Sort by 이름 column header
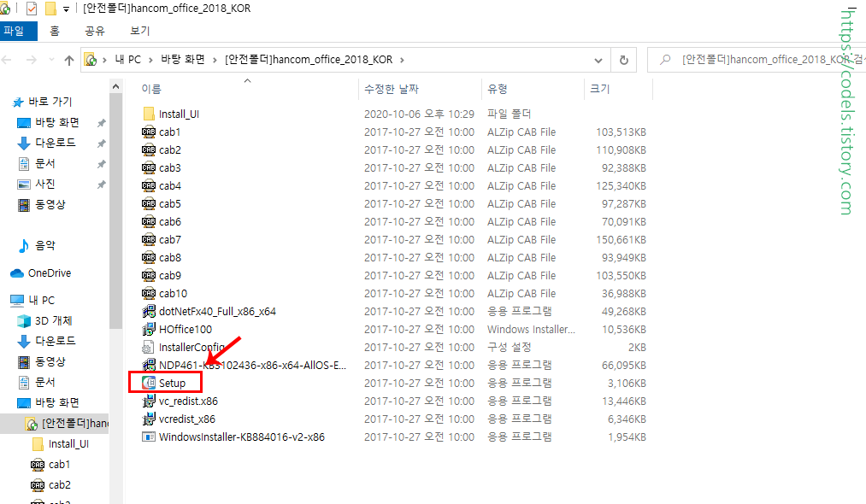Screen dimensions: 866x504 pos(151,89)
